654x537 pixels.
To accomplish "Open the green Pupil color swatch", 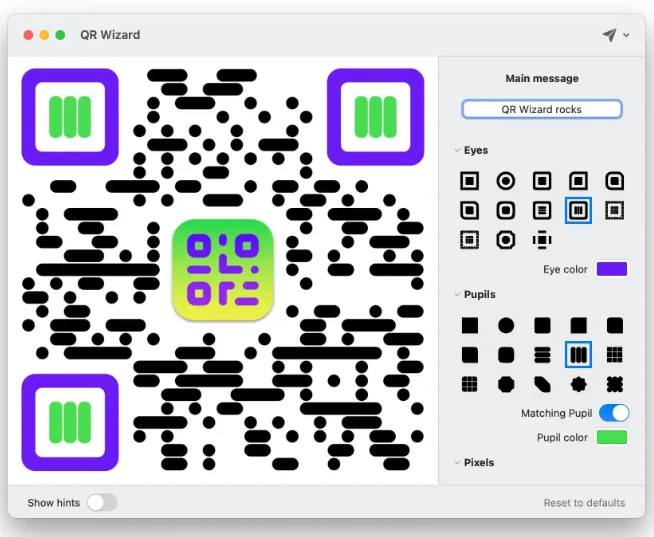I will coord(611,437).
